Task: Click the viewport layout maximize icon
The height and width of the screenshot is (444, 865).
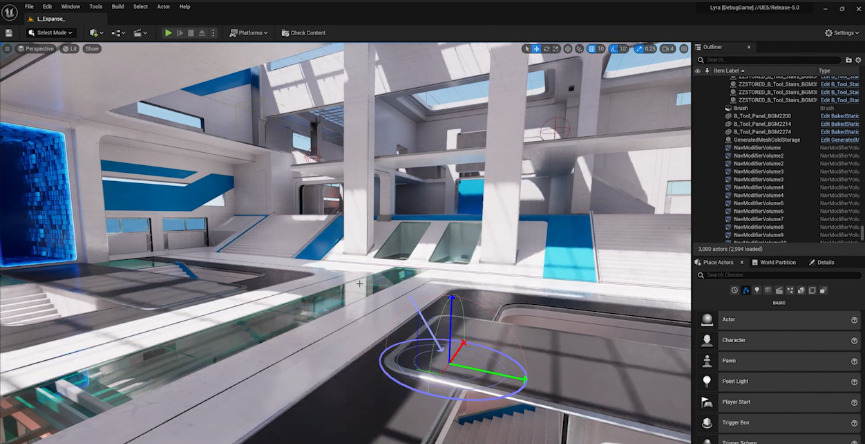Action: click(684, 49)
